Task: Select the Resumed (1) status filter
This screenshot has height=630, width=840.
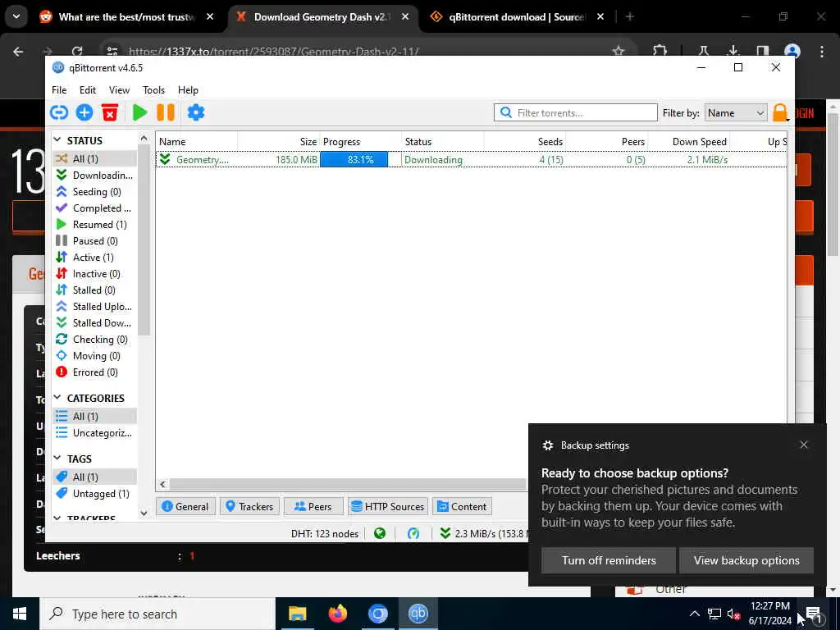Action: pyautogui.click(x=95, y=225)
